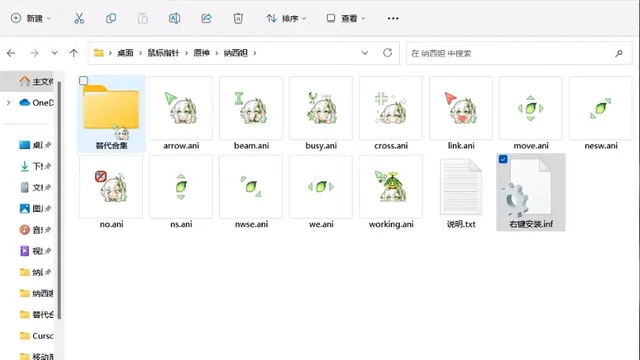Viewport: 640px width, 360px height.
Task: Tick the checkbox on 替代合集 folder
Action: click(84, 81)
